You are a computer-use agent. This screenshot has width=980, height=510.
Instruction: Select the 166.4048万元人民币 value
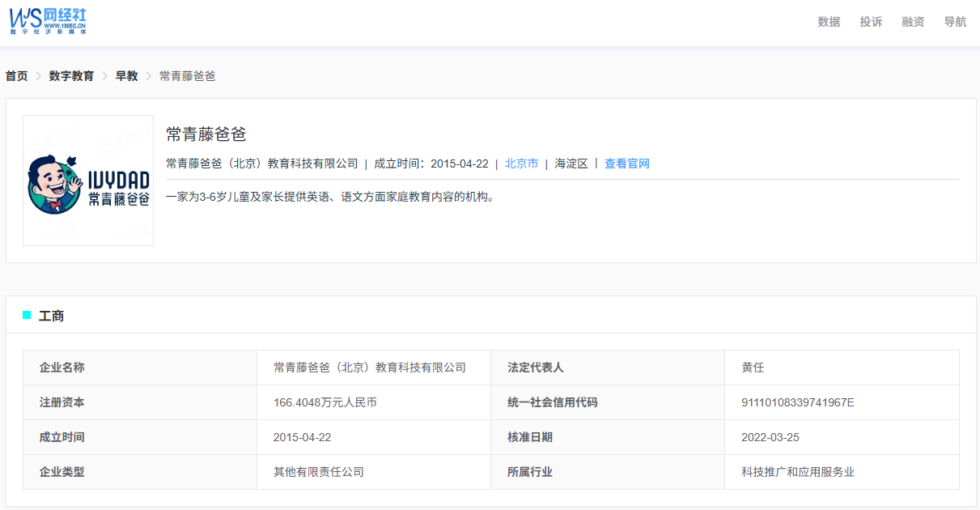(325, 402)
